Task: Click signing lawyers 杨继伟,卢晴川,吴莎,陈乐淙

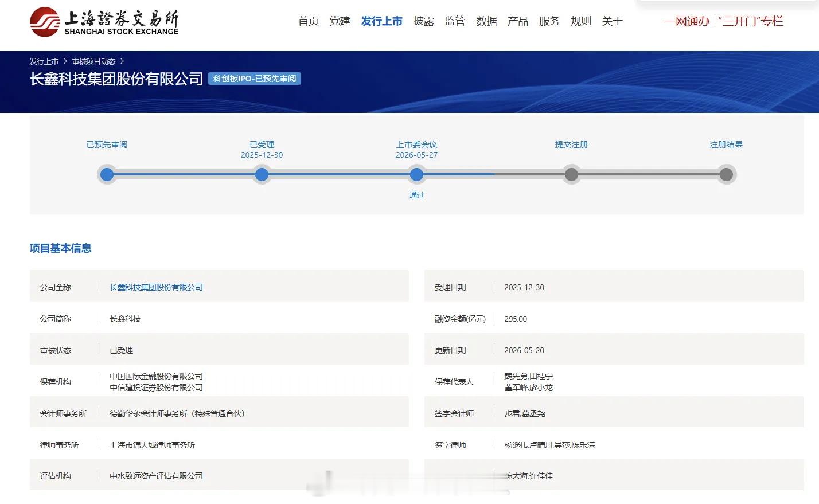Action: [x=549, y=445]
